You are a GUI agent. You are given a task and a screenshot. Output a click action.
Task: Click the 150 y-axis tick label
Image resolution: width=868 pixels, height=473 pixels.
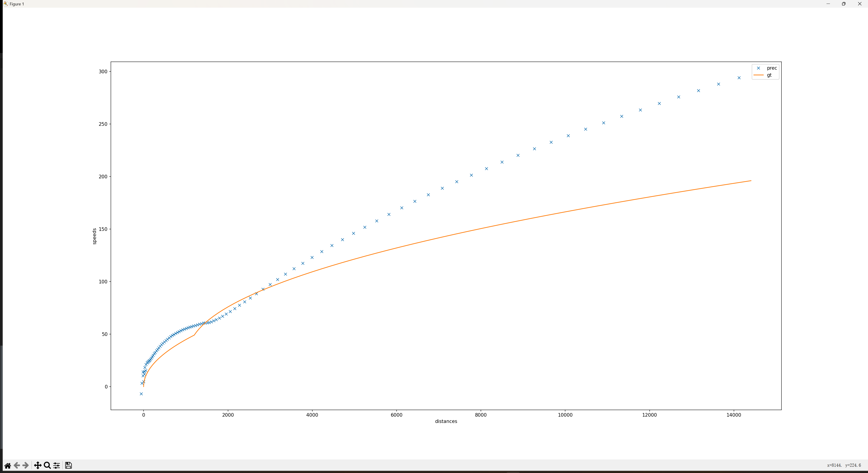[x=103, y=229]
